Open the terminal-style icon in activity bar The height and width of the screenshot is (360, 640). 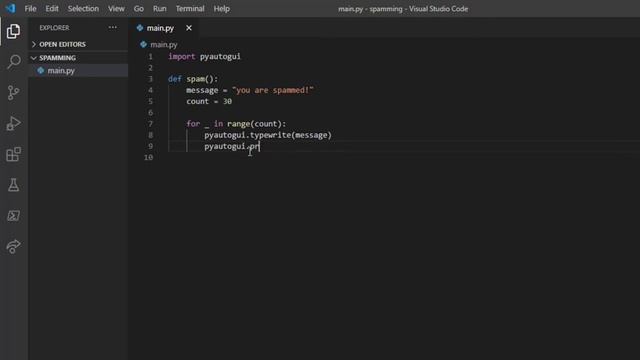pos(13,216)
